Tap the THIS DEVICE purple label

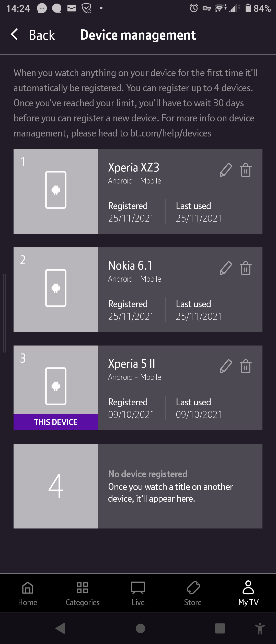pyautogui.click(x=56, y=422)
